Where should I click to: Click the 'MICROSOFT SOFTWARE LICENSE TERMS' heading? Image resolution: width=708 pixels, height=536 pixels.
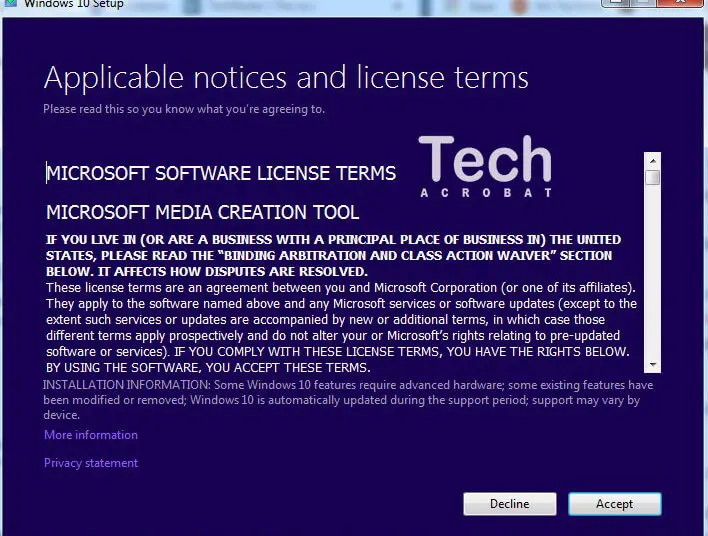[x=221, y=173]
